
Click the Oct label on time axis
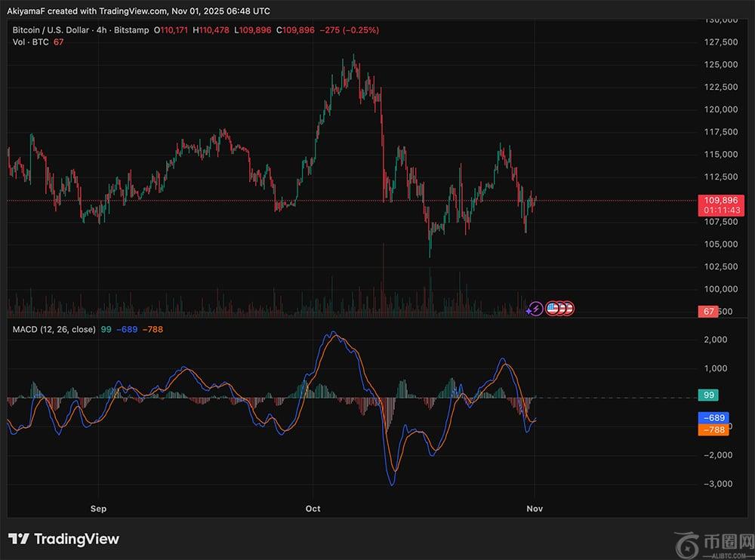[313, 509]
